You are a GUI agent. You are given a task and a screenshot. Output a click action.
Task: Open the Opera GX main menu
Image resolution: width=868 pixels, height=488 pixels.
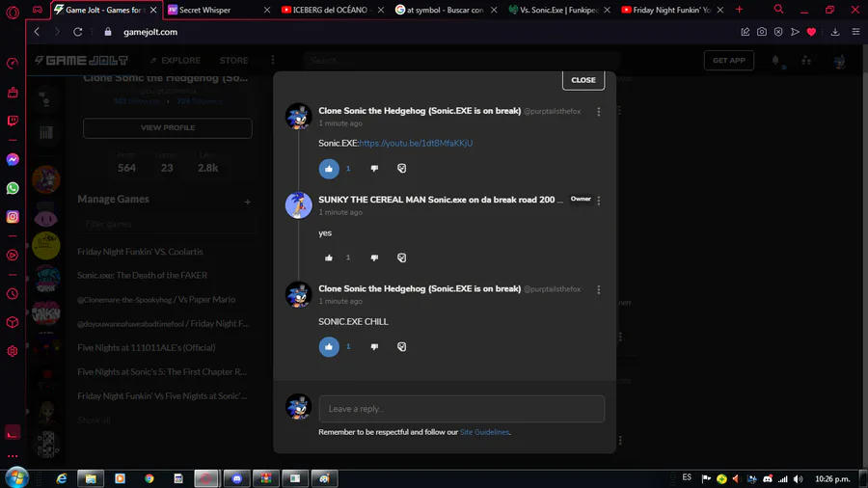[x=13, y=11]
